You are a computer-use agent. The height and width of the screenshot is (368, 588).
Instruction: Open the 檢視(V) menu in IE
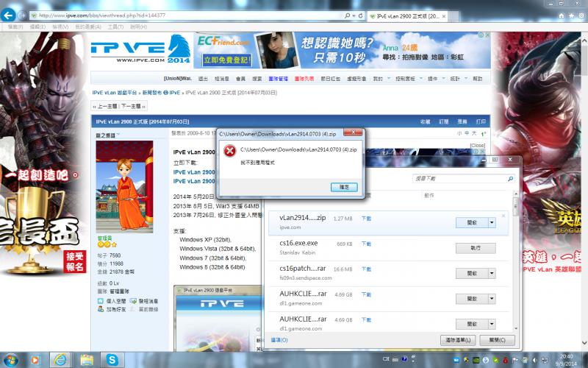(x=60, y=27)
